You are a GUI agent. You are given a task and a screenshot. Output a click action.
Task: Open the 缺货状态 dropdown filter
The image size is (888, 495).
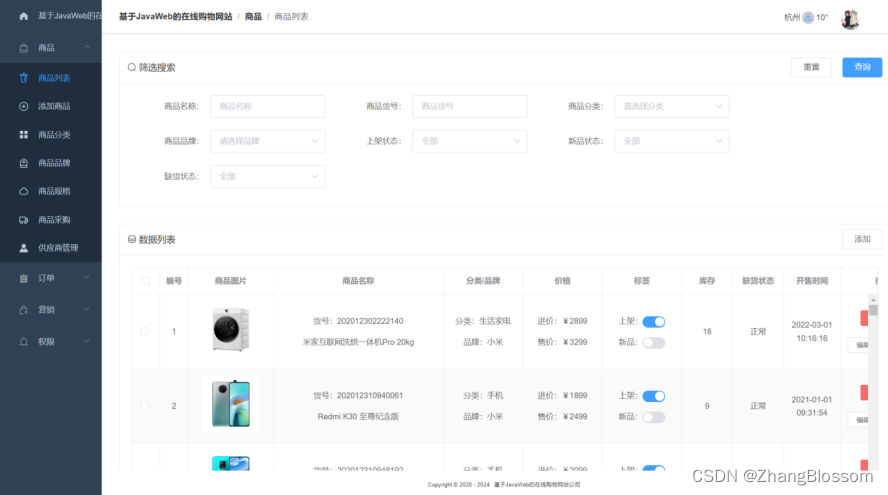267,177
